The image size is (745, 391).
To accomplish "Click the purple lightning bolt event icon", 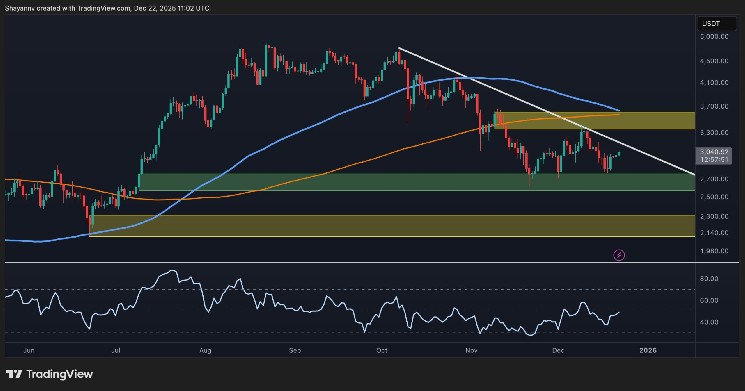I will click(619, 255).
